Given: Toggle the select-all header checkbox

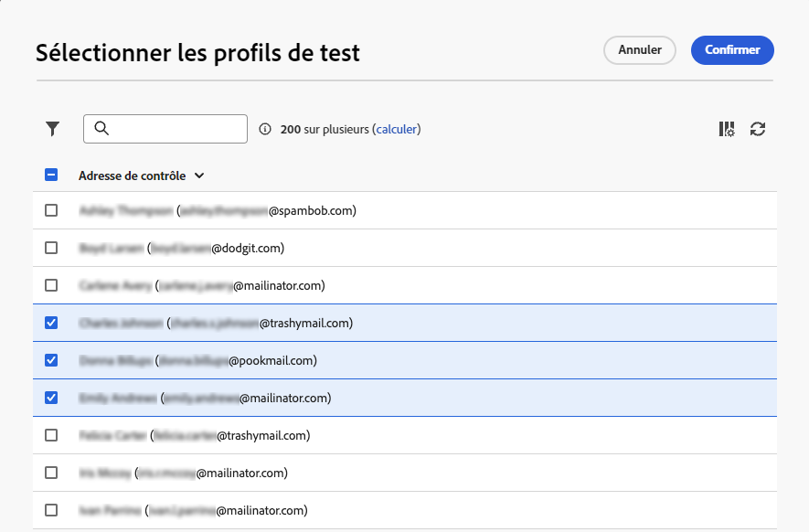Looking at the screenshot, I should pyautogui.click(x=51, y=176).
